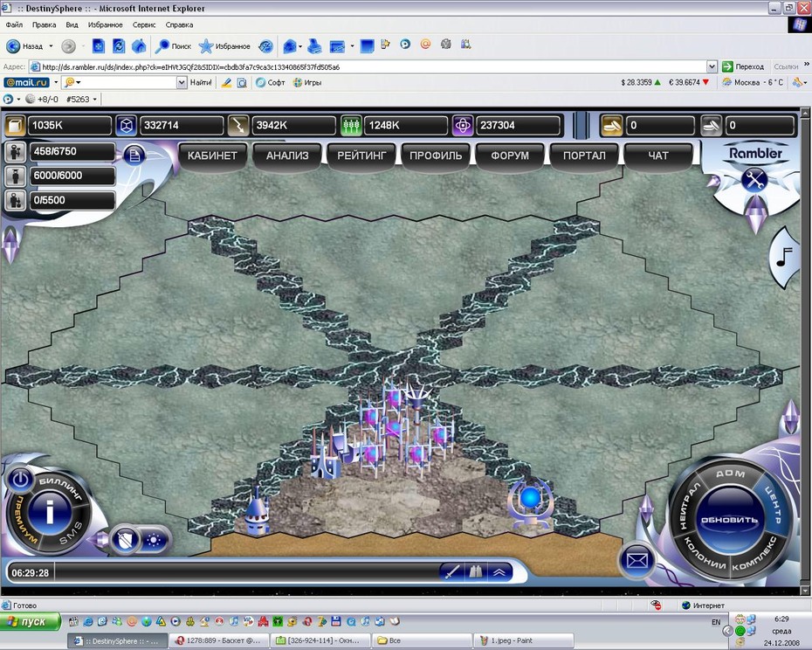This screenshot has height=650, width=812.
Task: Toggle the sun brightness icon
Action: click(154, 541)
